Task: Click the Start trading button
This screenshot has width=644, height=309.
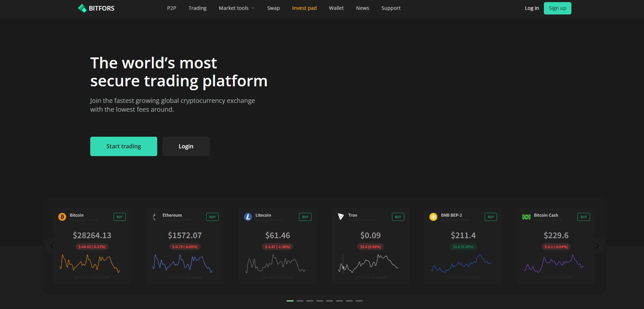Action: (124, 146)
